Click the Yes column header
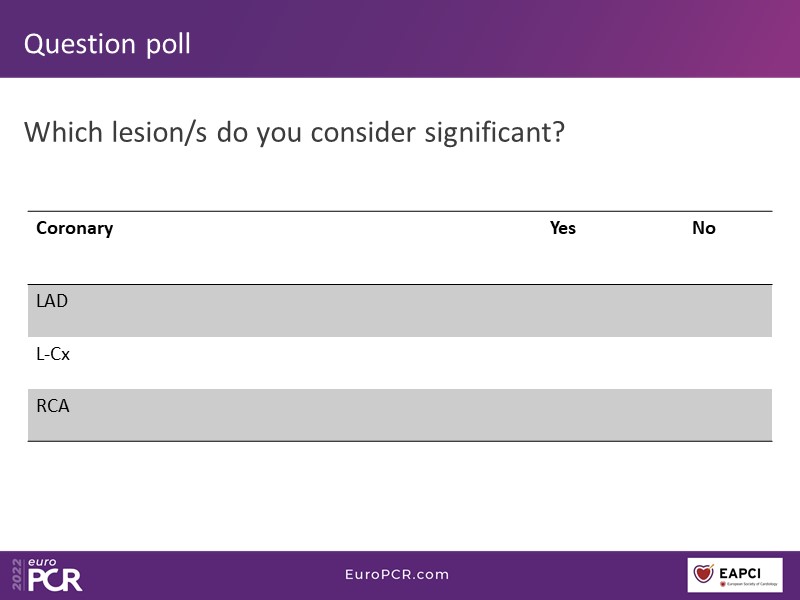 (563, 228)
